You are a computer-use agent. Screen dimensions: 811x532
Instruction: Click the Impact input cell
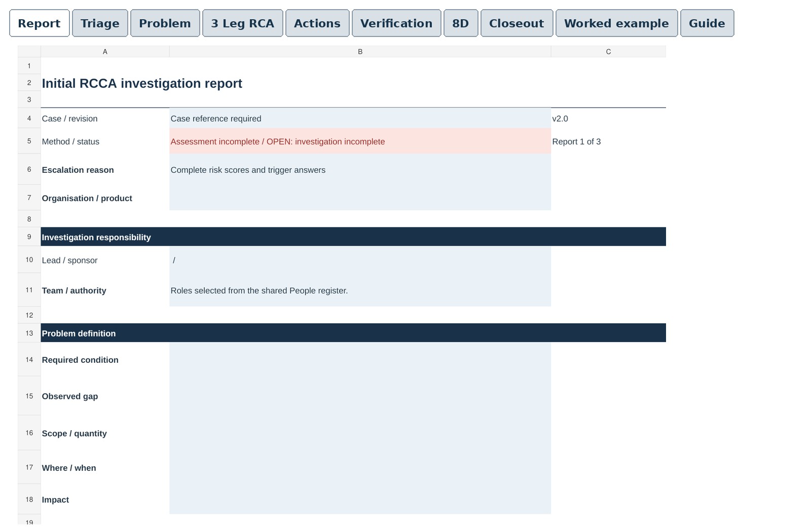[360, 500]
